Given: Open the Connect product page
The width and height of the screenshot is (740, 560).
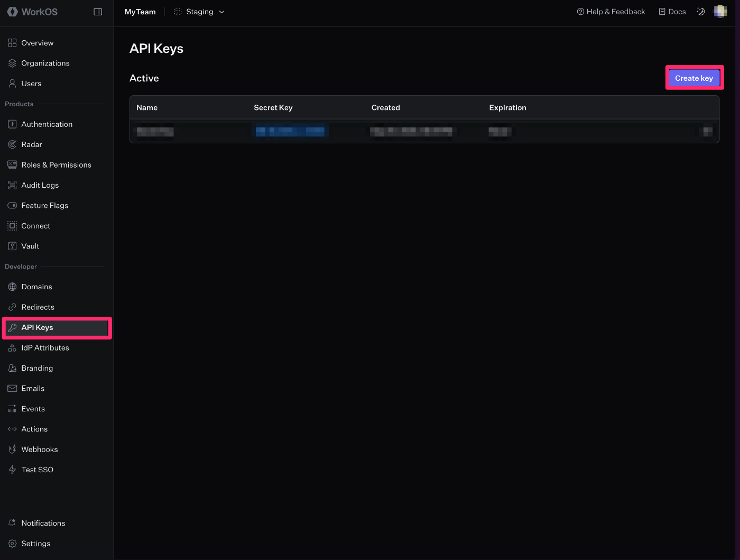Looking at the screenshot, I should (35, 226).
